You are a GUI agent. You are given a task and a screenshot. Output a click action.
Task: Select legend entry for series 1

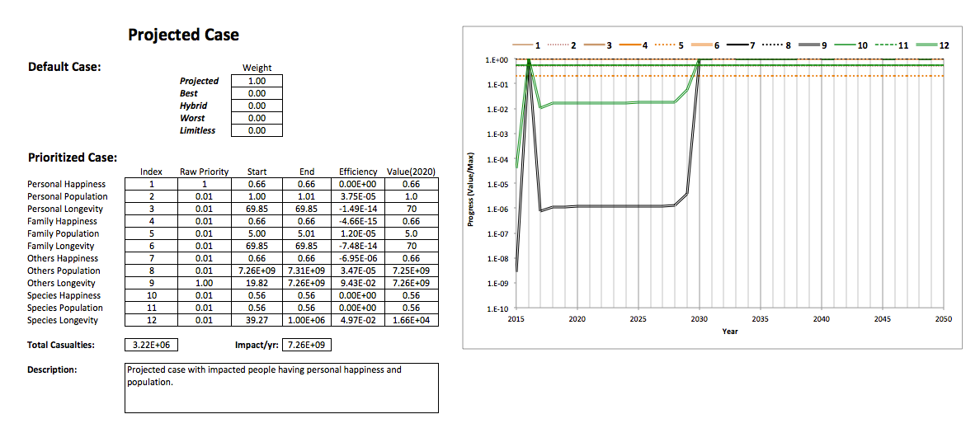526,45
